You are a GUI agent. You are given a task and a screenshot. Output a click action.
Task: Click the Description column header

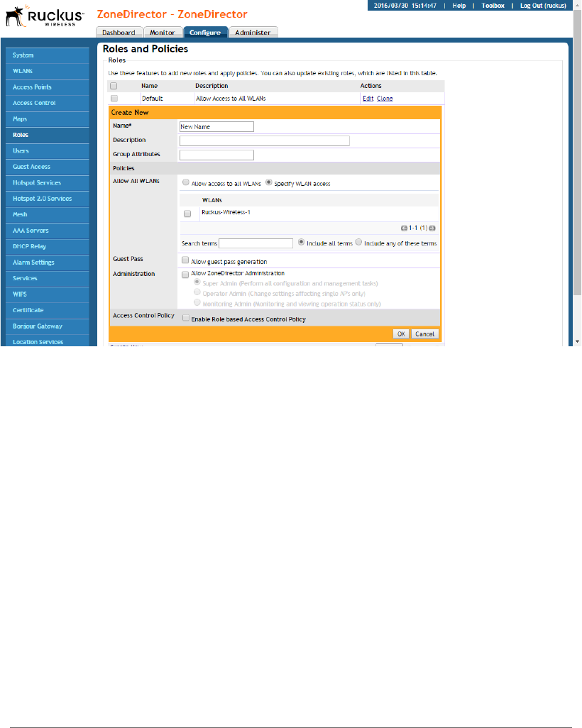(x=212, y=86)
